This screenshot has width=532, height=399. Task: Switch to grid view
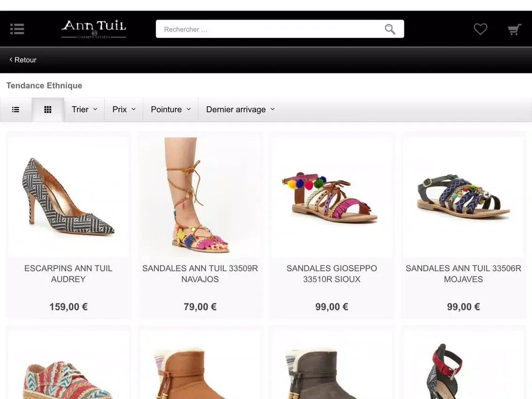pos(48,110)
